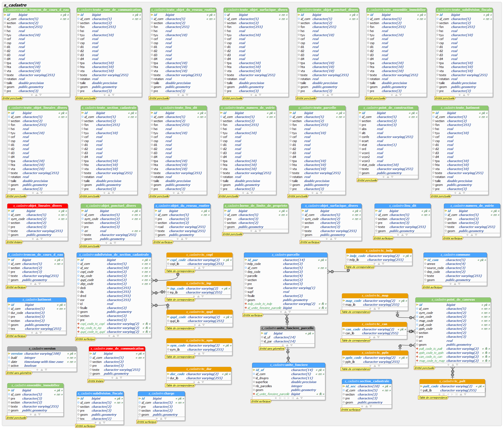Expand point_de_construction table with down triangle
This screenshot has height=430, width=504.
392,177
